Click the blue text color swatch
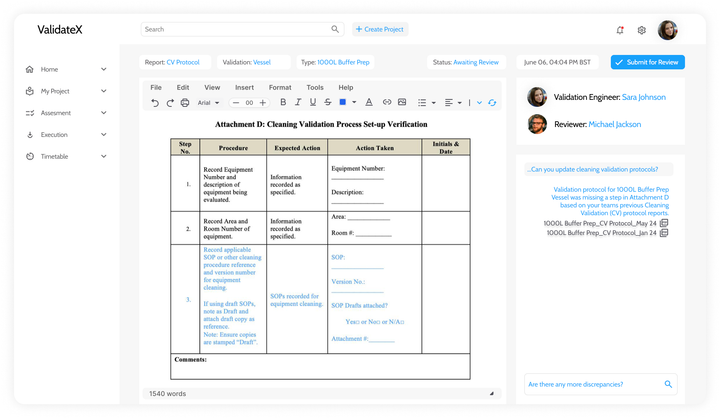Image resolution: width=720 pixels, height=418 pixels. 343,102
